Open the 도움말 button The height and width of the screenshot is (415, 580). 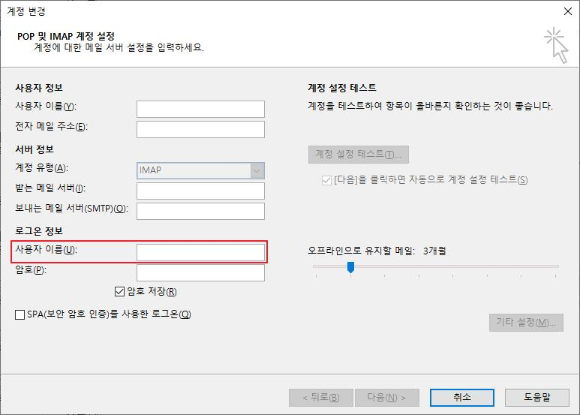click(537, 398)
